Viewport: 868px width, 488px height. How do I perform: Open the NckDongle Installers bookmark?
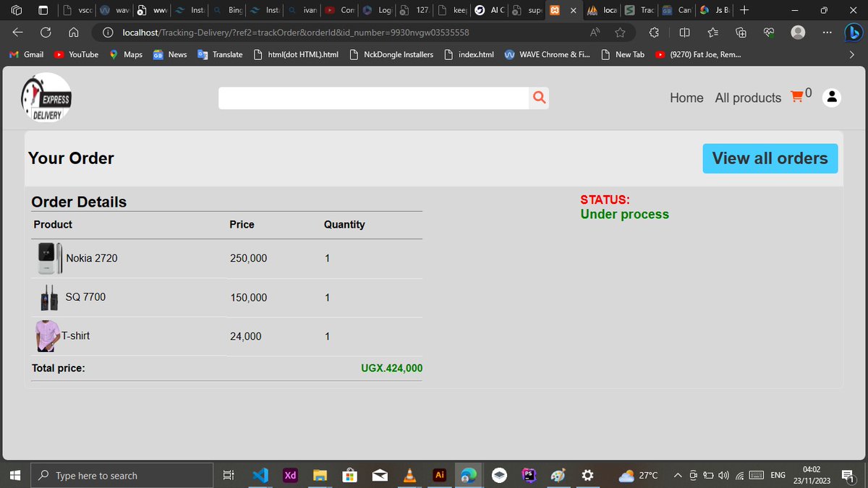tap(391, 54)
